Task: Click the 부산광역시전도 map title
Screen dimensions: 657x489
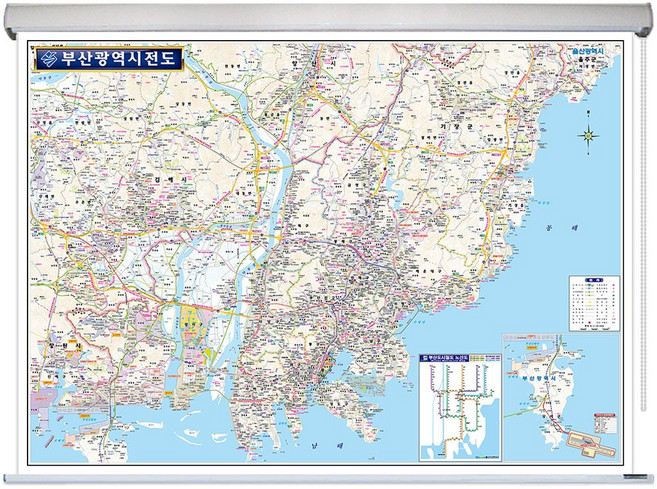Action: coord(119,59)
